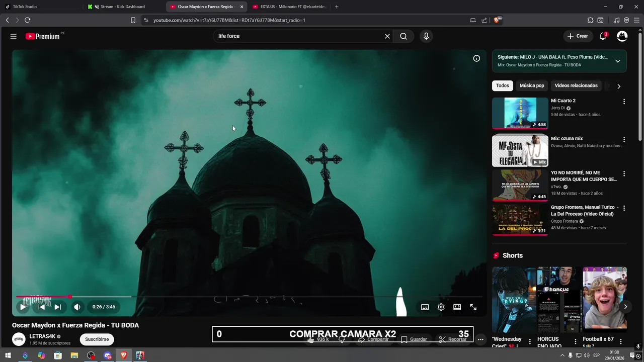Open File Explorer from taskbar

point(74,355)
